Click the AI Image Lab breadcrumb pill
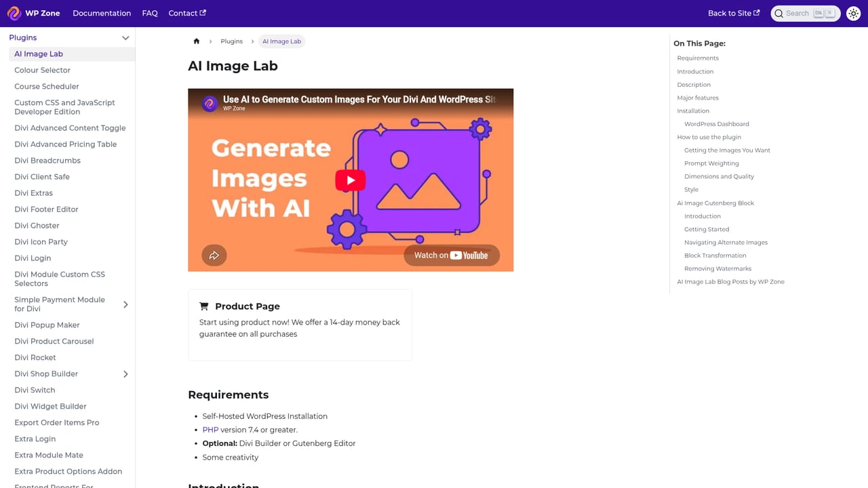 [x=281, y=41]
